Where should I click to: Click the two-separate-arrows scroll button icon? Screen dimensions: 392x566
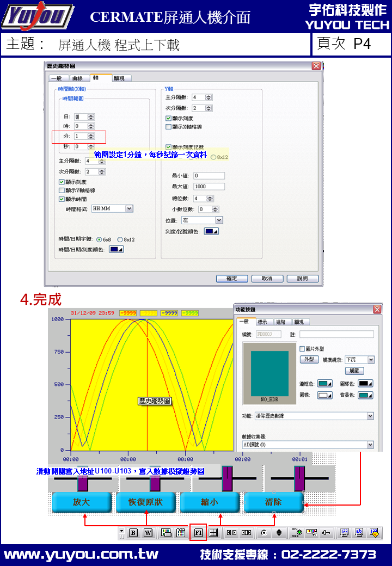pyautogui.click(x=231, y=533)
